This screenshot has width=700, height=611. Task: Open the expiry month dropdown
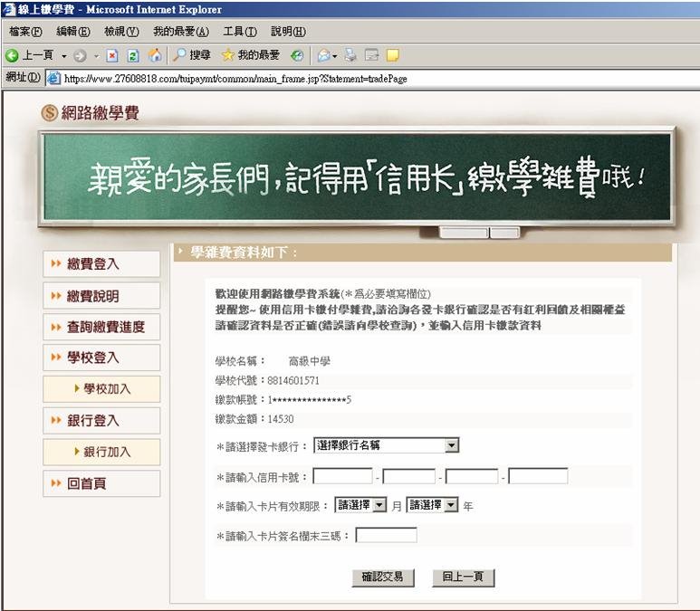[360, 505]
